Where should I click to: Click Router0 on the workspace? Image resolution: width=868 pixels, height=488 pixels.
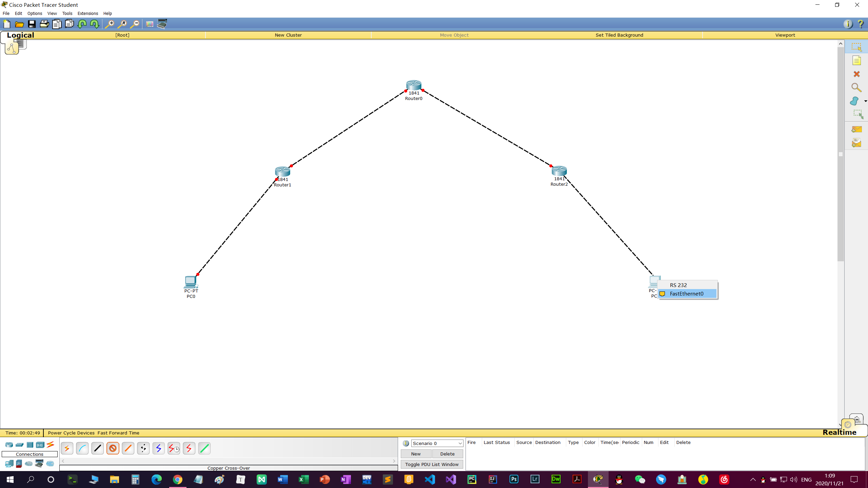(x=414, y=85)
